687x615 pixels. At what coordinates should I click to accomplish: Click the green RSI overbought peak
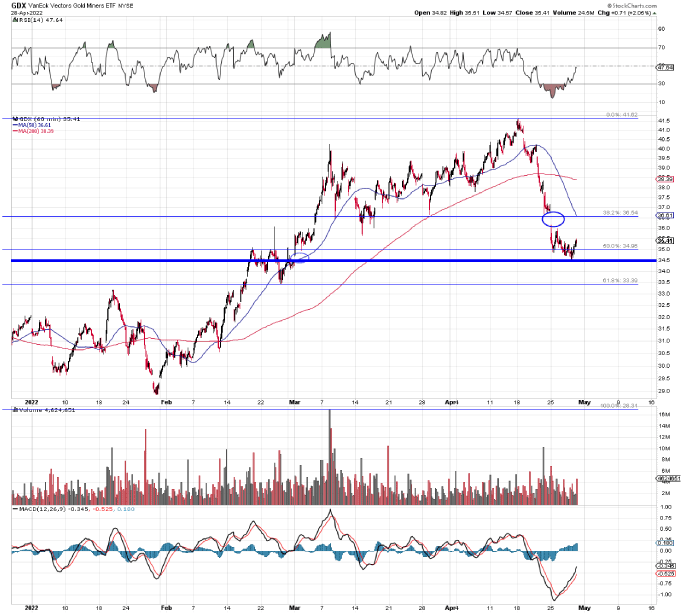(x=322, y=41)
